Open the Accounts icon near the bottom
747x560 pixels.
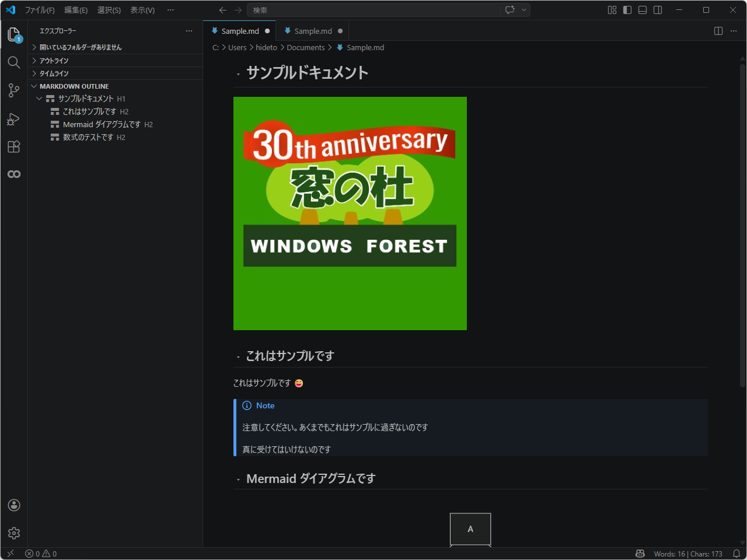[13, 505]
